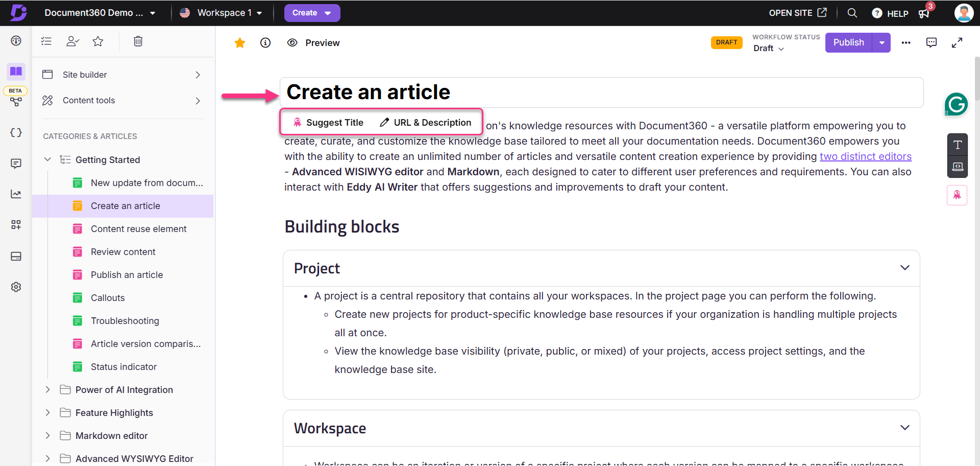Click the Document360 logo icon
Image resolution: width=980 pixels, height=466 pixels.
(x=18, y=12)
